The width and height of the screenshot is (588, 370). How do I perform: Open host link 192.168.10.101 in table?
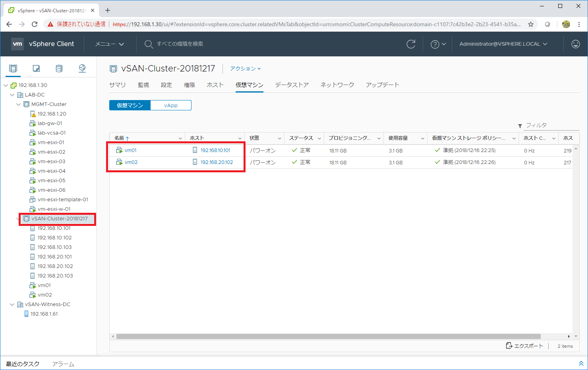click(215, 150)
